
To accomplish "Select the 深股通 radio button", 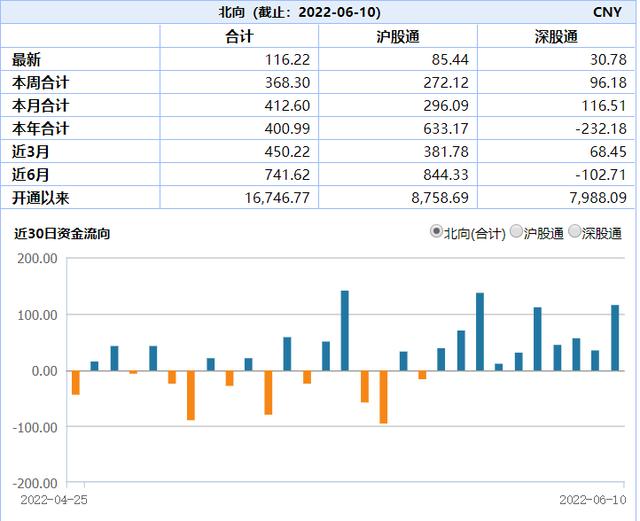I will pos(575,232).
